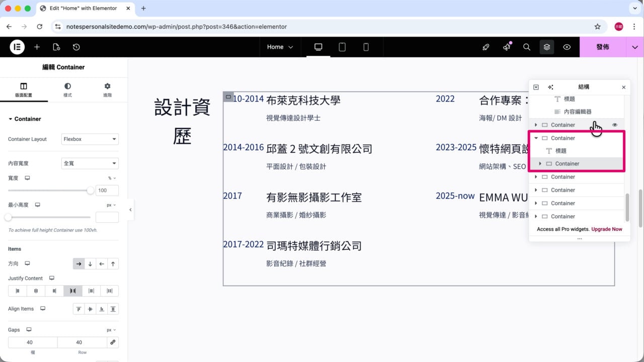Click the 寬度 slider handle
Viewport: 644px width, 362px height.
[x=91, y=191]
